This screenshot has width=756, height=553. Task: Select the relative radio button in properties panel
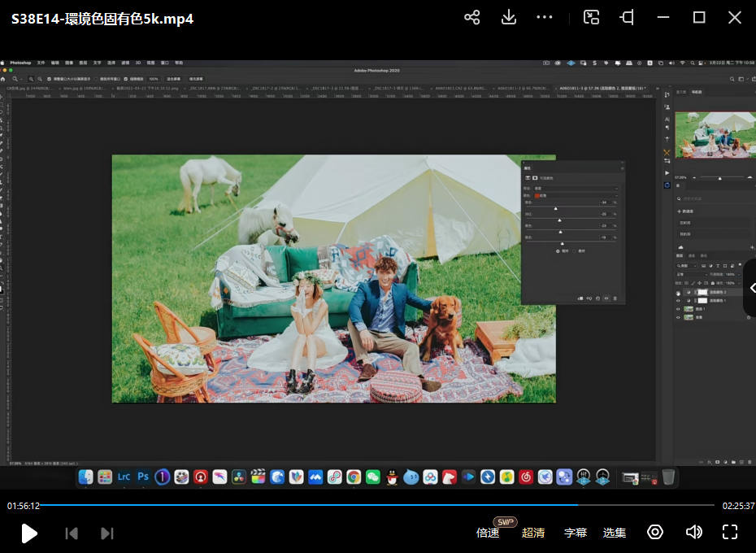pyautogui.click(x=558, y=251)
